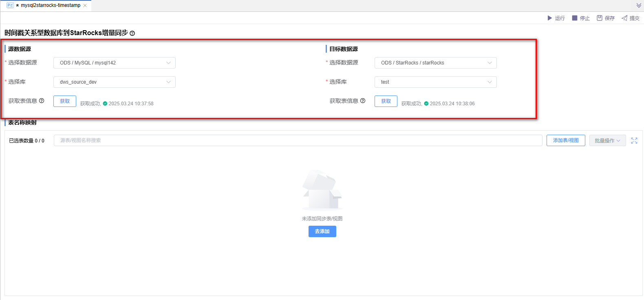Open the 批量操作 batch operations dropdown

click(607, 140)
